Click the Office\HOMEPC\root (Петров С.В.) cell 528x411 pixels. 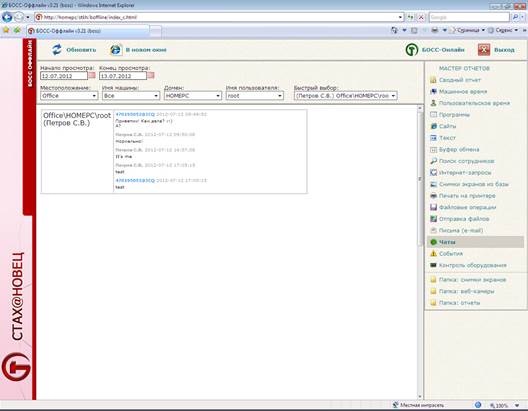[77, 151]
